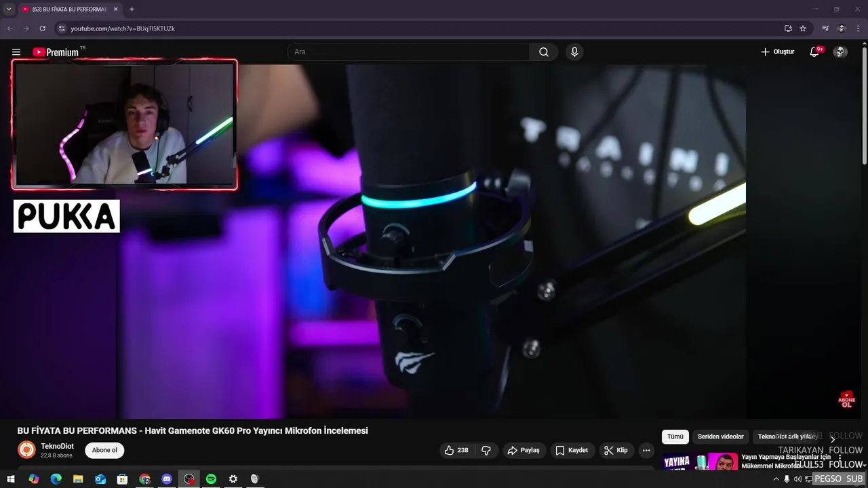The width and height of the screenshot is (868, 488).
Task: Open the TeknoDiot channel name link
Action: point(57,446)
